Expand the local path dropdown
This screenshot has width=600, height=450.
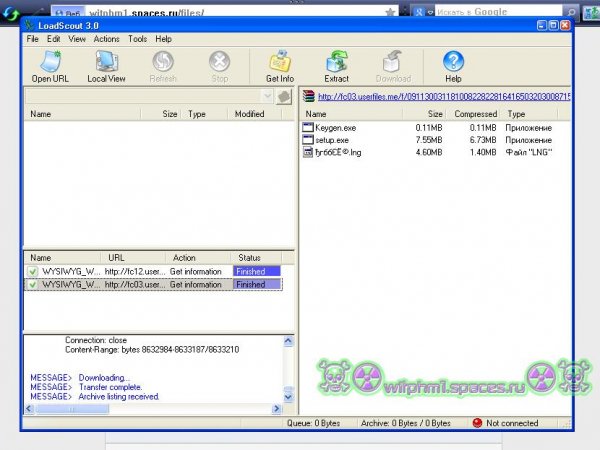[267, 96]
